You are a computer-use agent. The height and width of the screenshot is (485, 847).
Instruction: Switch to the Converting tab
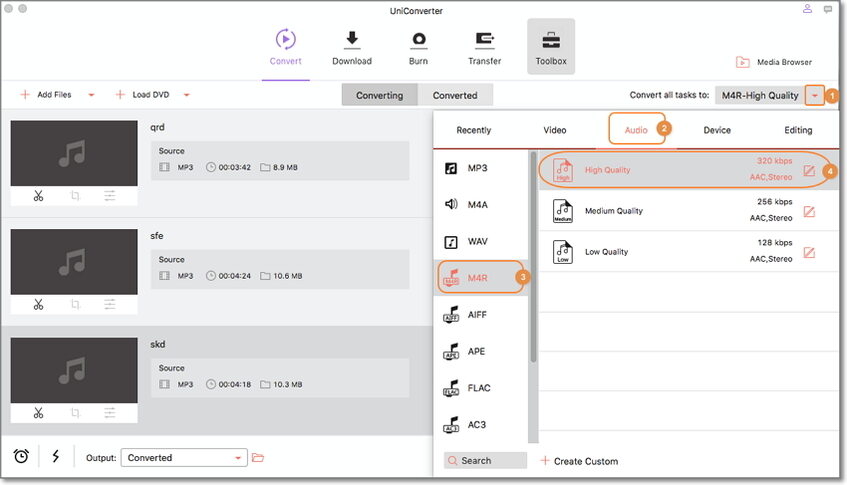tap(379, 95)
